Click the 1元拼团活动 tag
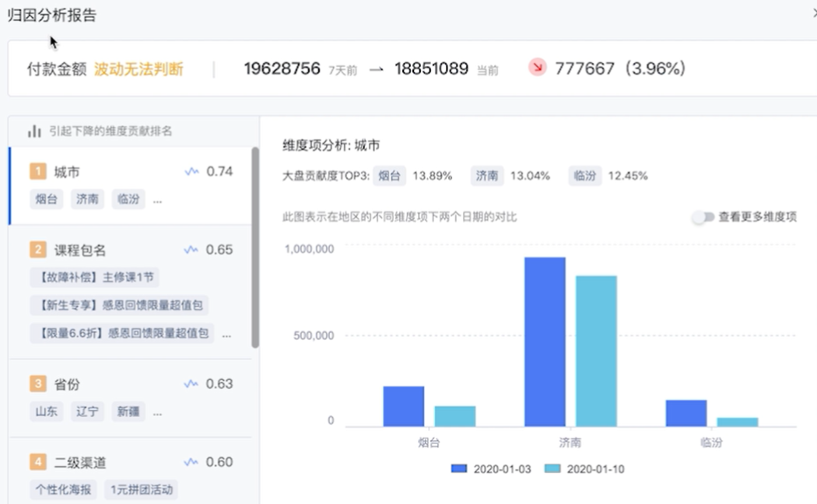This screenshot has height=504, width=817. 141,490
